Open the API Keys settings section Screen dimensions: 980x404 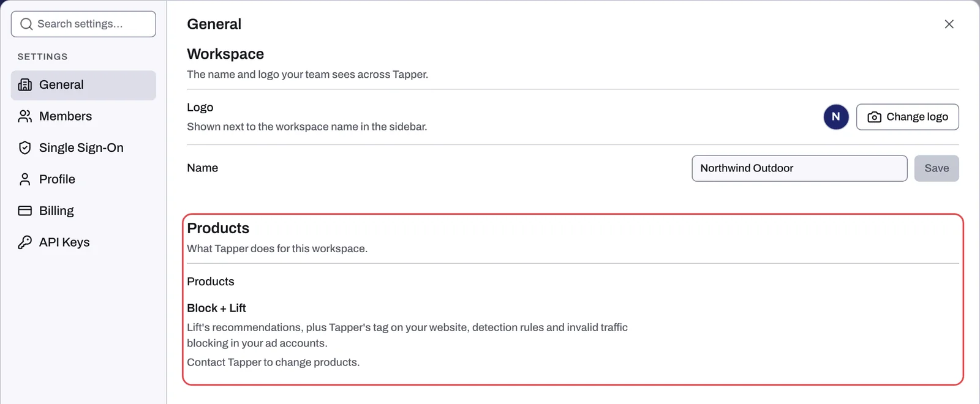(x=83, y=242)
